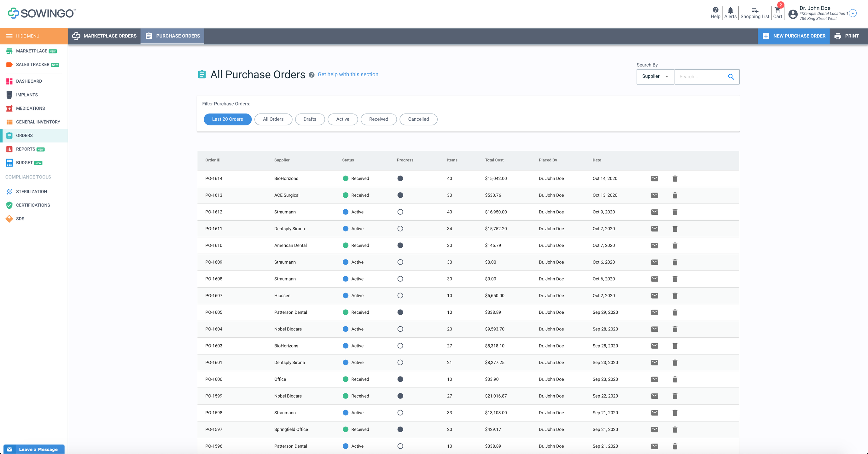Open Certifications compliance tool
This screenshot has width=868, height=454.
pyautogui.click(x=34, y=205)
